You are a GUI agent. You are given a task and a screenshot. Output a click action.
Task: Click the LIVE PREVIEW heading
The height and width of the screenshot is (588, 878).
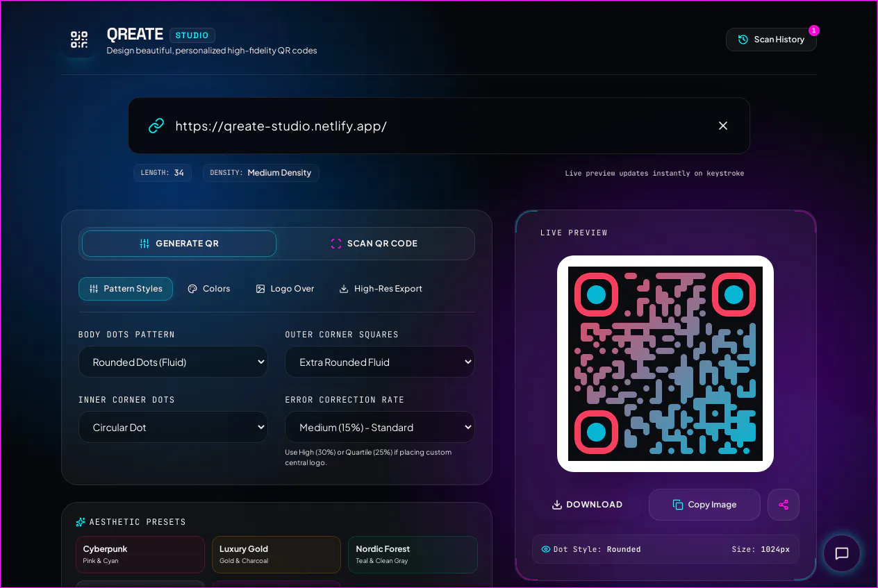click(x=574, y=233)
